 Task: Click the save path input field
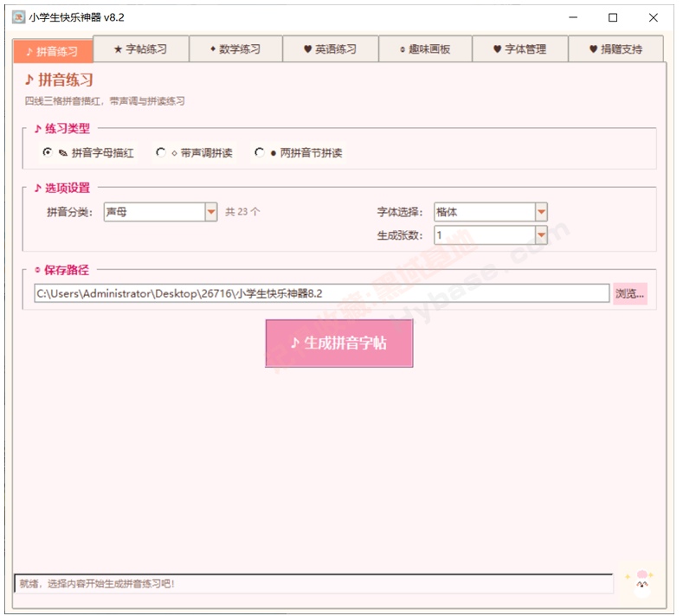point(321,293)
